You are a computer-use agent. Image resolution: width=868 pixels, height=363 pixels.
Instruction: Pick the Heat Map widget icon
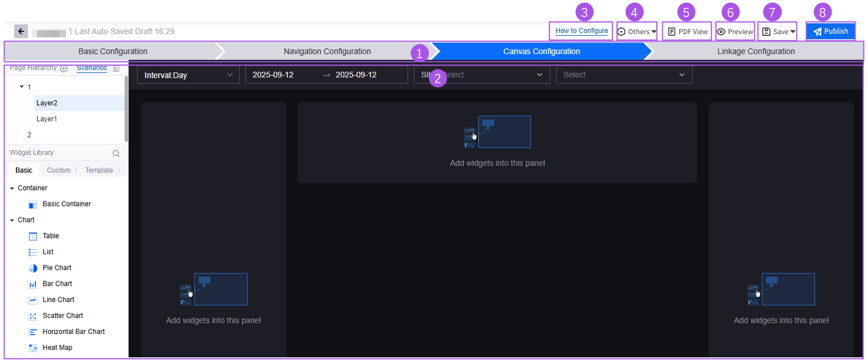click(33, 348)
